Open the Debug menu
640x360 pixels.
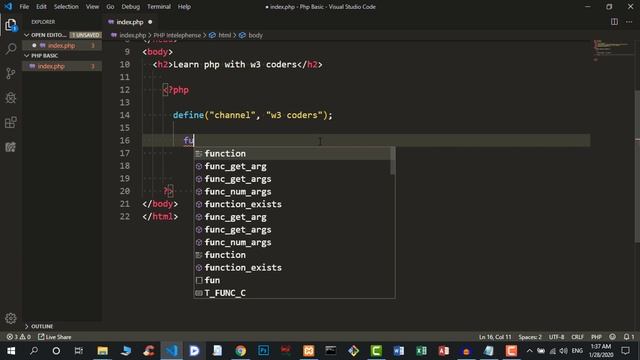coord(131,7)
